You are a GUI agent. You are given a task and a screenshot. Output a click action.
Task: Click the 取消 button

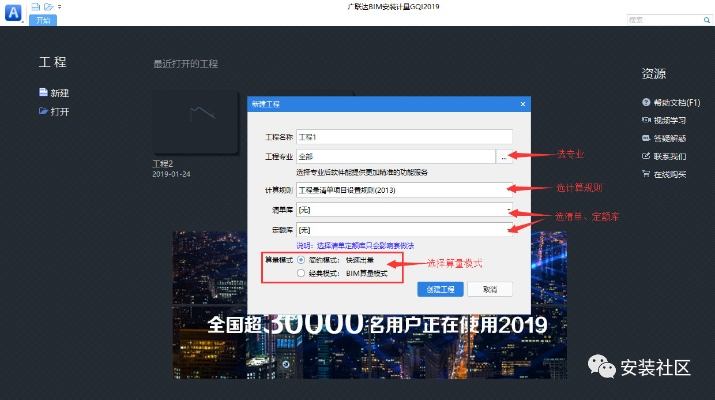tap(490, 289)
